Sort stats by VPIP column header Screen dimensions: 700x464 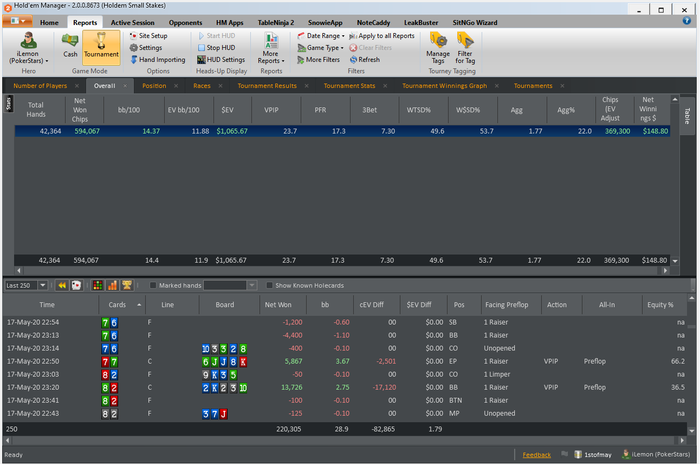click(x=271, y=110)
